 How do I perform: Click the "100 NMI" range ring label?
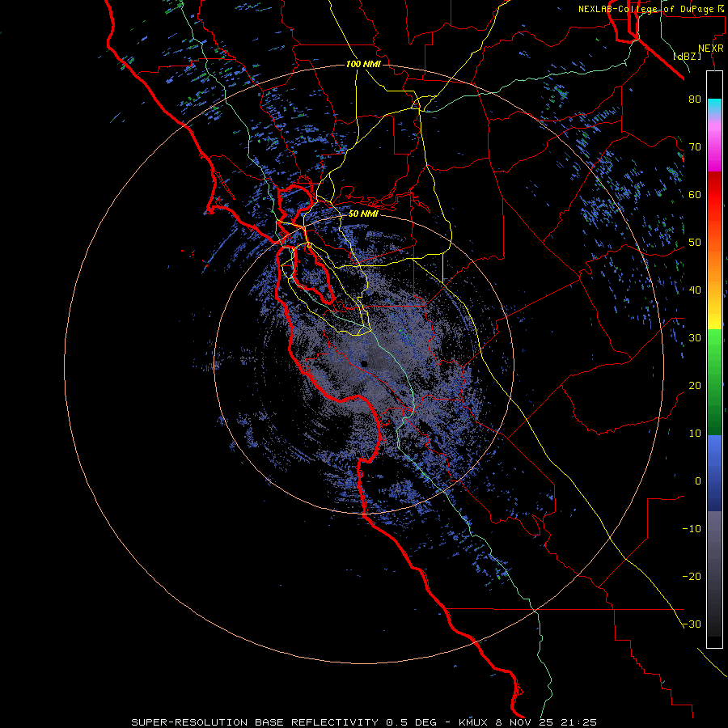tap(363, 64)
